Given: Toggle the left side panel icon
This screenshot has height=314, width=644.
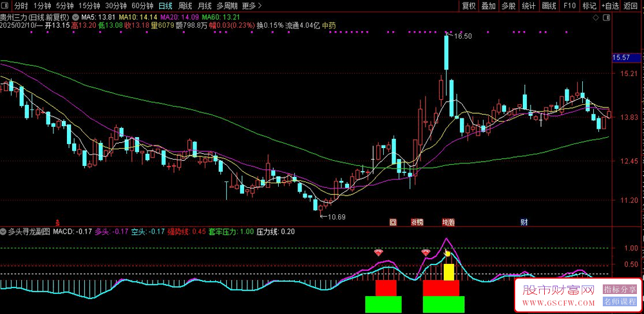Looking at the screenshot, I should pyautogui.click(x=6, y=6).
